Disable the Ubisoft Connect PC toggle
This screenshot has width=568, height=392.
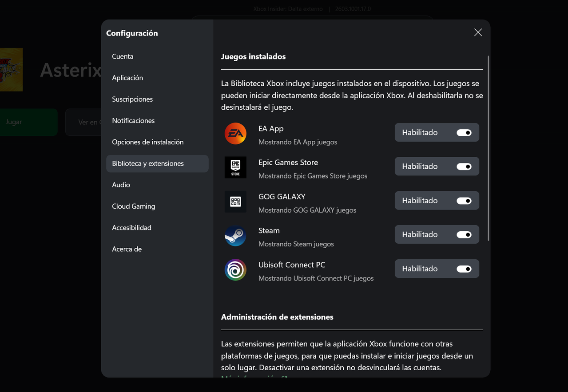coord(464,269)
